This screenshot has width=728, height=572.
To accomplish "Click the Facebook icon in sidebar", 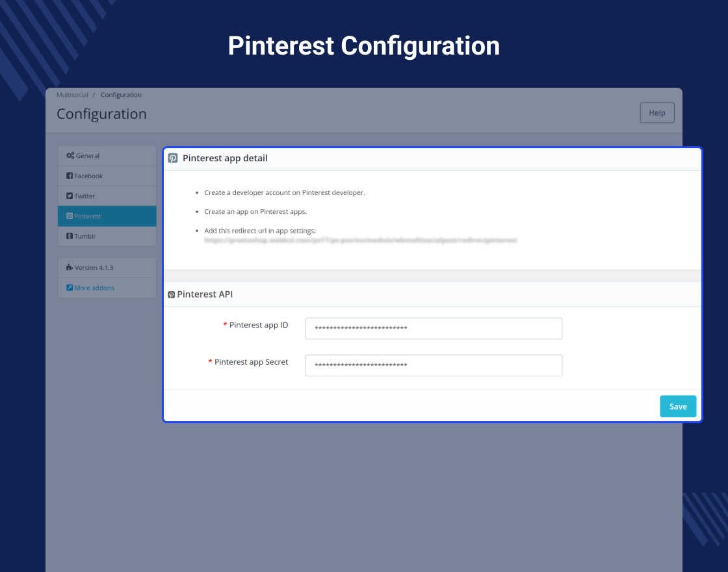I will click(69, 175).
